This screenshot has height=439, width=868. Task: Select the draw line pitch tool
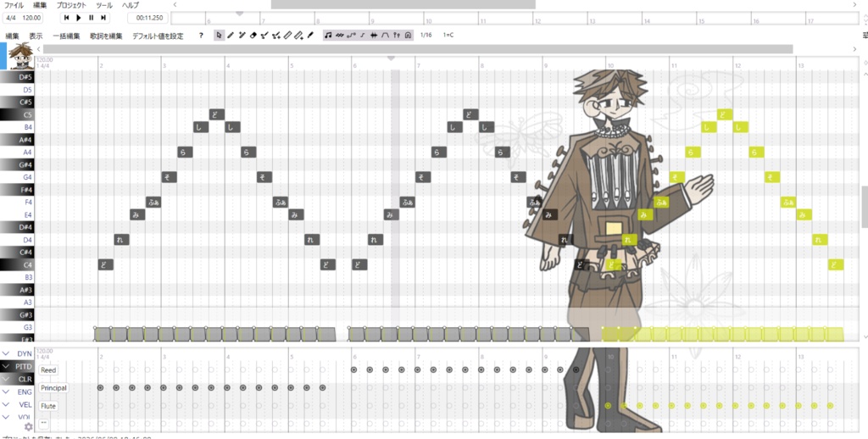pyautogui.click(x=287, y=36)
